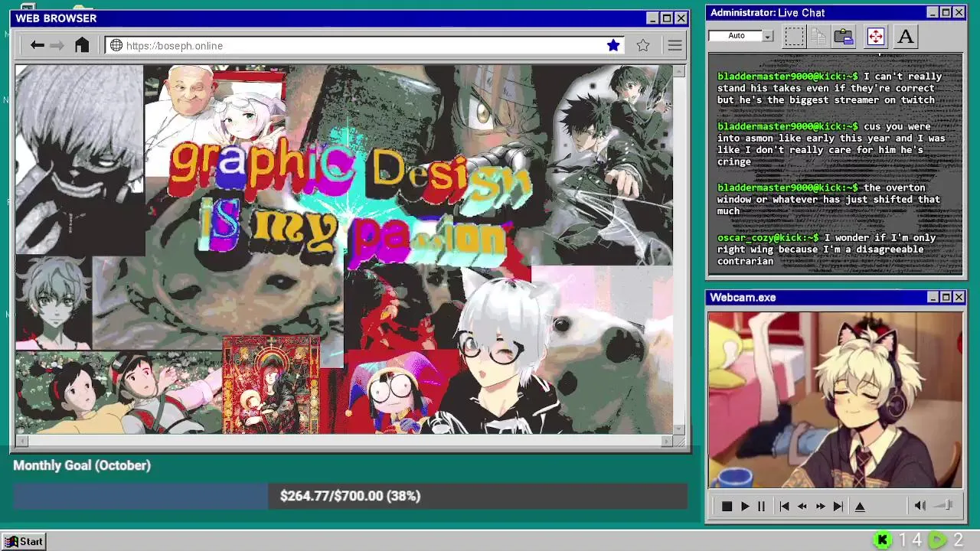Pause the Webcam.exe player
Viewport: 980px width, 551px height.
coord(761,506)
